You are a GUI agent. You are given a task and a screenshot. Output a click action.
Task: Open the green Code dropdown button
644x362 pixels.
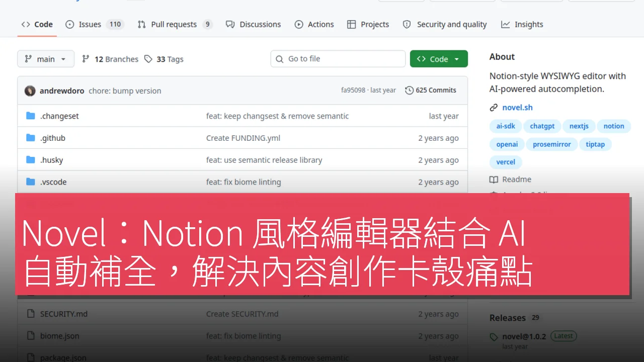pos(439,59)
